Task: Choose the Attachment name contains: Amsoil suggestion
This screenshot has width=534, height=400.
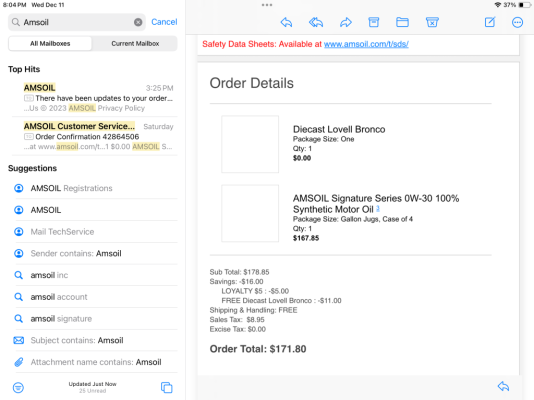Action: 95,362
